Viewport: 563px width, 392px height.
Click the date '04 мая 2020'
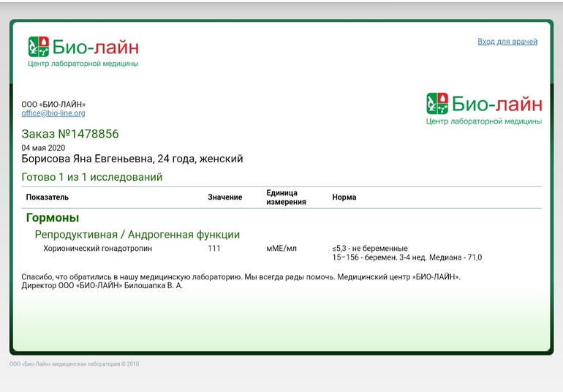tap(43, 148)
